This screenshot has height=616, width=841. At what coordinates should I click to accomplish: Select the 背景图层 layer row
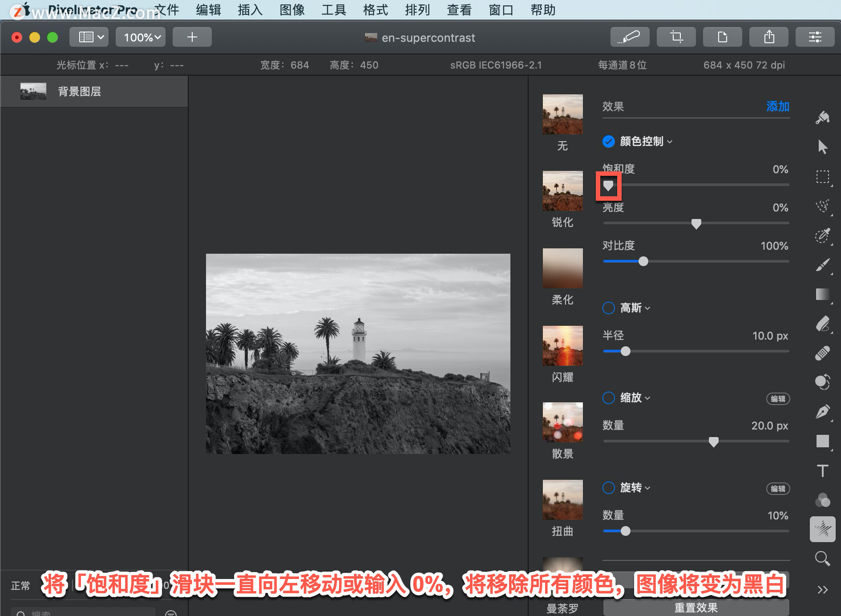pos(94,91)
